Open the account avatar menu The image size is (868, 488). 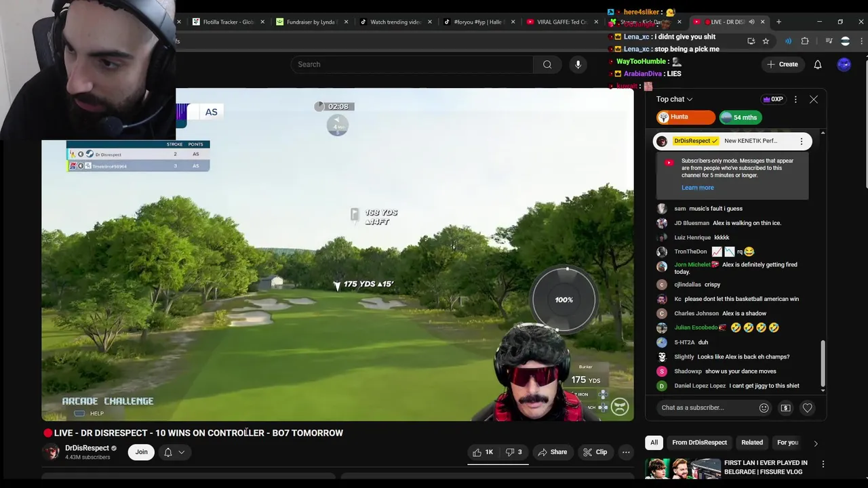click(x=844, y=64)
